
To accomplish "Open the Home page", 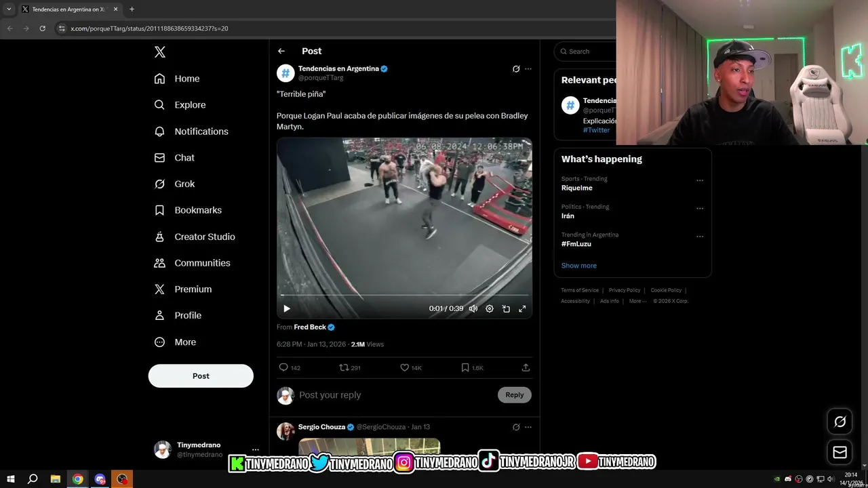I will click(x=177, y=79).
